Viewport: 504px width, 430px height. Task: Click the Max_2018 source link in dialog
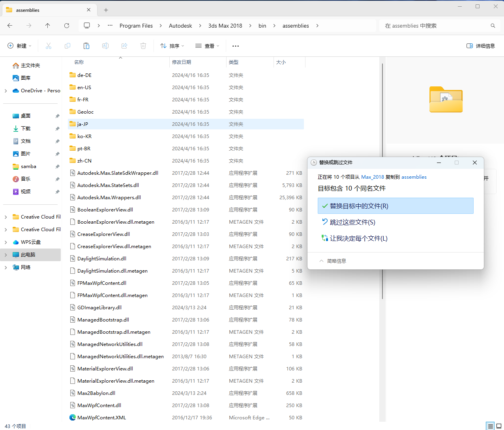coord(372,177)
